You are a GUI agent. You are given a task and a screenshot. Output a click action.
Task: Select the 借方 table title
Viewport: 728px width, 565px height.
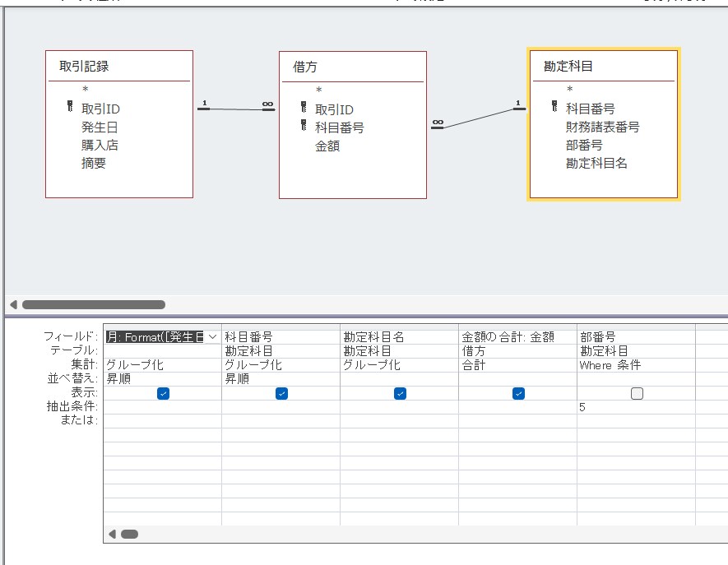pyautogui.click(x=305, y=67)
